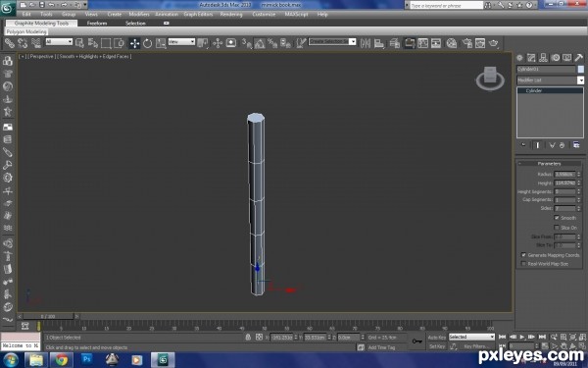The height and width of the screenshot is (368, 588).
Task: Open the Selected key filter dropdown
Action: pyautogui.click(x=471, y=337)
